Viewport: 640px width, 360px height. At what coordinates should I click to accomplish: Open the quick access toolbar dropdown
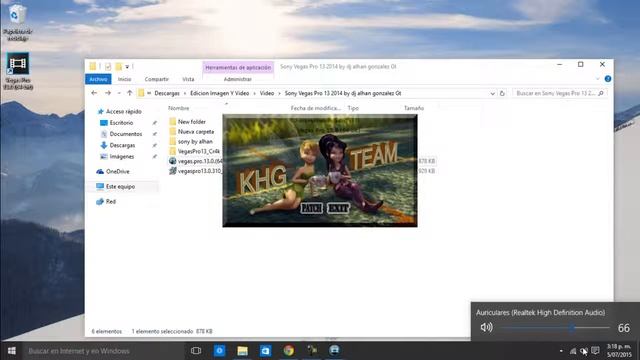pyautogui.click(x=127, y=67)
